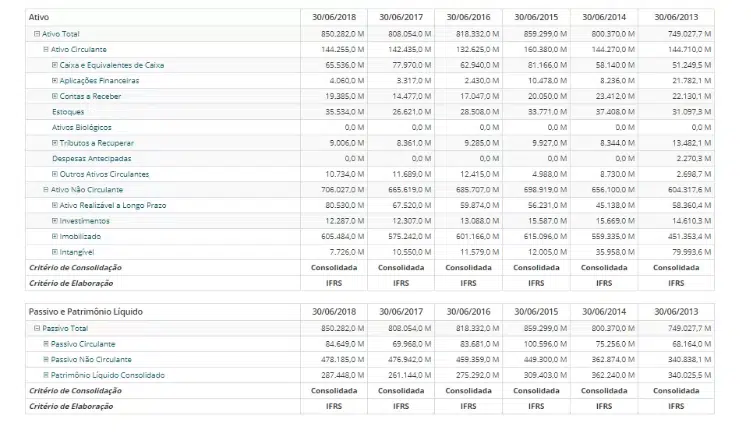Open the Estoques account link
This screenshot has height=436, width=751.
(x=68, y=112)
